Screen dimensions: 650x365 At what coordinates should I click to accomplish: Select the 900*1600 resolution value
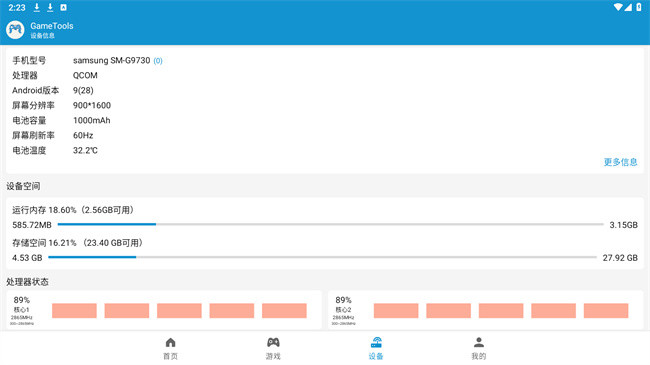coord(92,105)
